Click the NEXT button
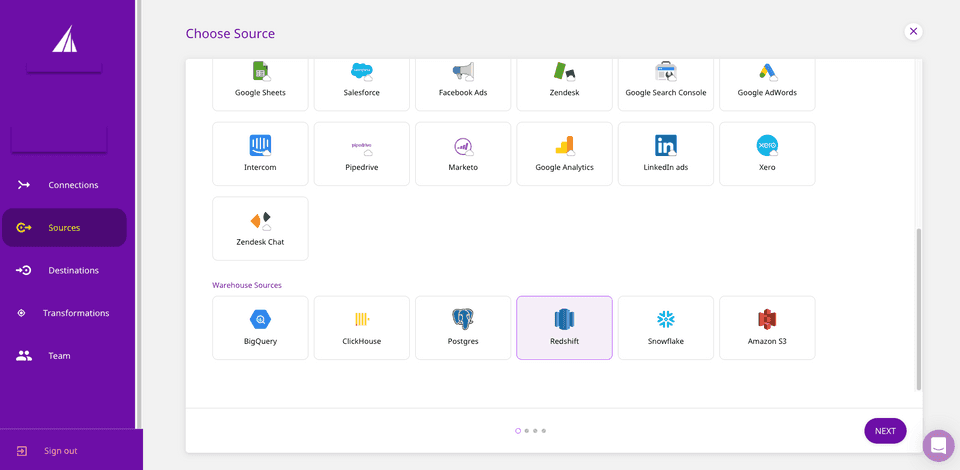 coord(885,431)
